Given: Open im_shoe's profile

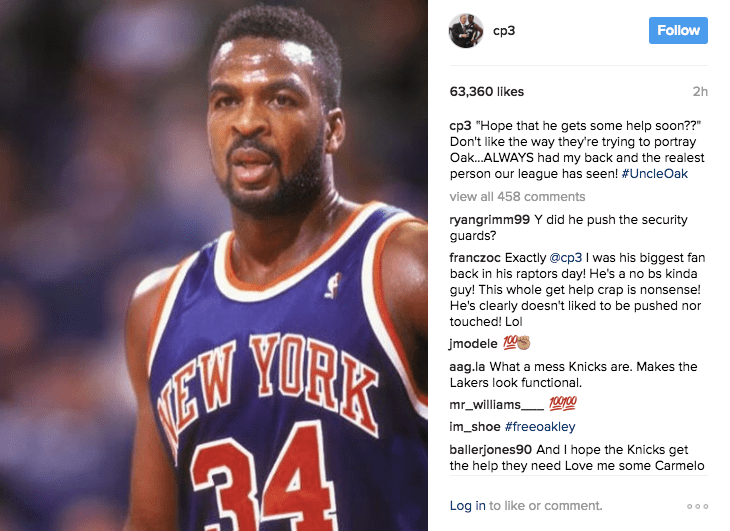Looking at the screenshot, I should point(475,426).
